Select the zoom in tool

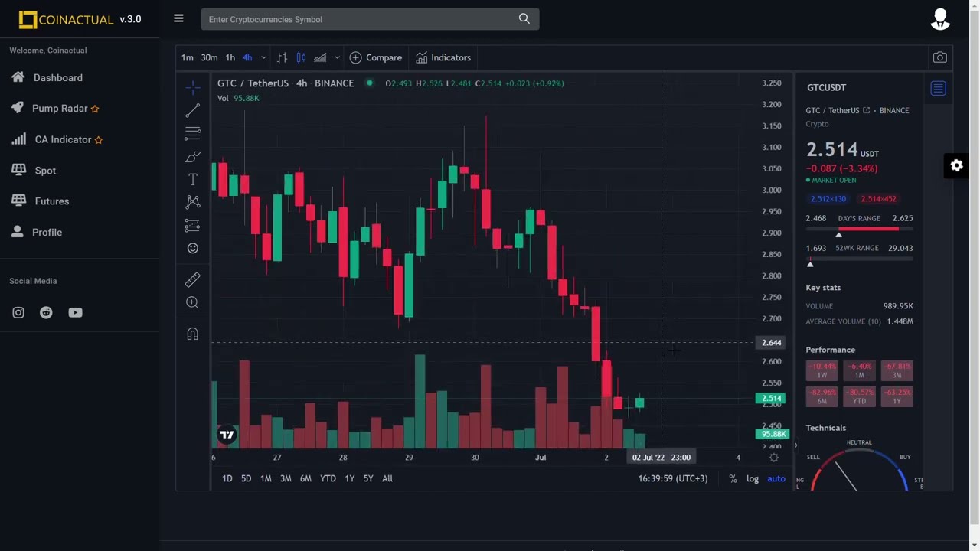coord(193,302)
